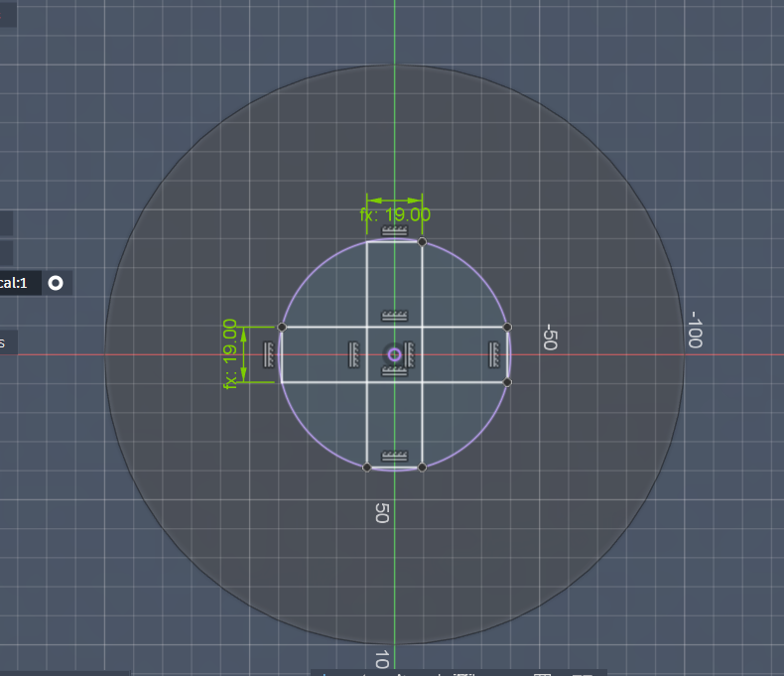Click the -100 grid axis label

pyautogui.click(x=696, y=330)
